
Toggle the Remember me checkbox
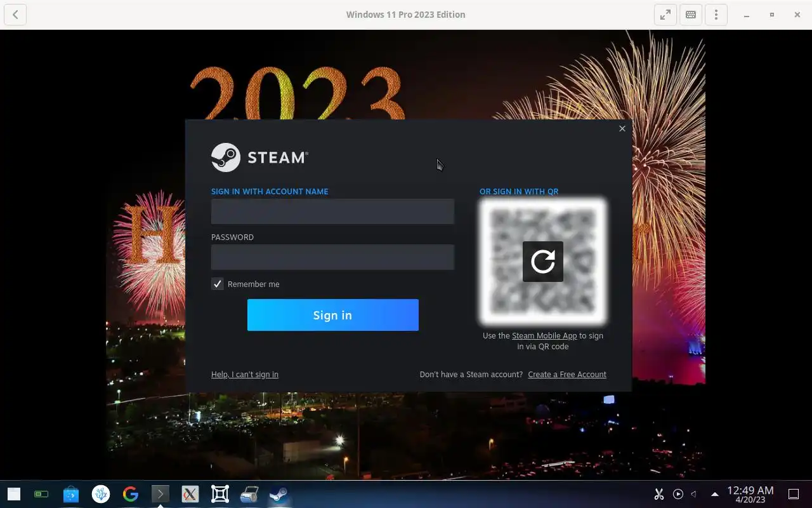tap(218, 284)
